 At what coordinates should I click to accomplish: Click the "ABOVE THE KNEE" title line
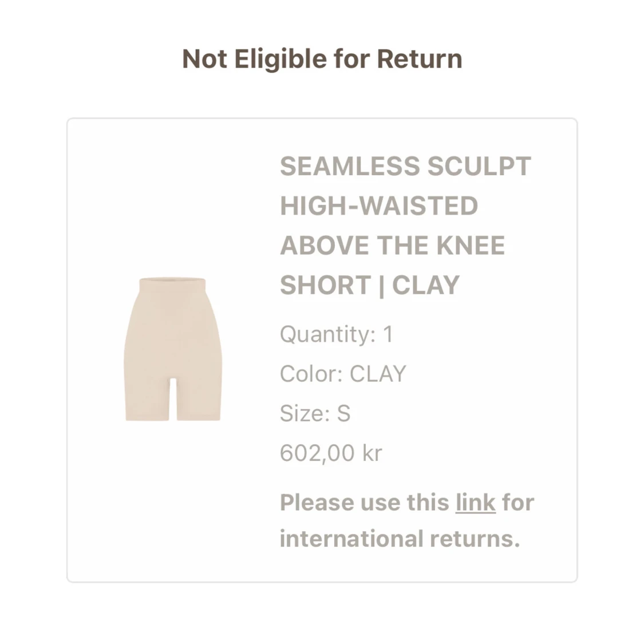[392, 246]
